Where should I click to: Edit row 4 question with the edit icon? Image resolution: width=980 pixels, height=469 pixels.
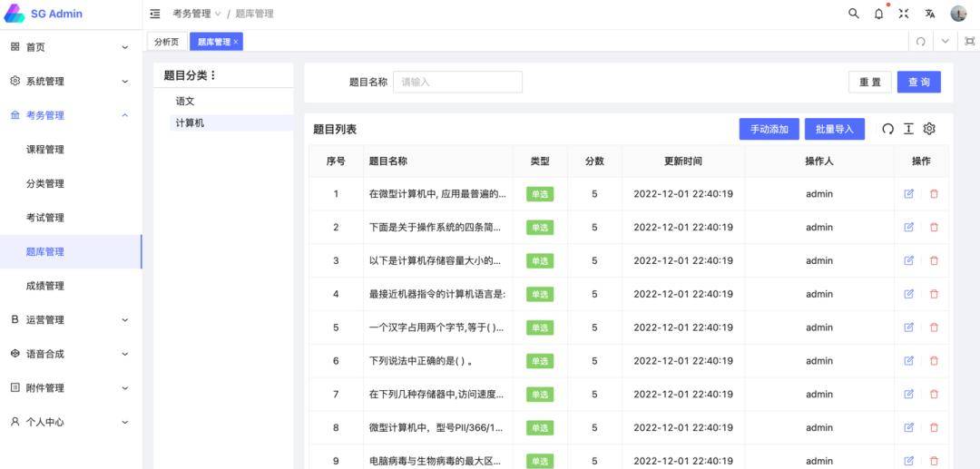[908, 294]
